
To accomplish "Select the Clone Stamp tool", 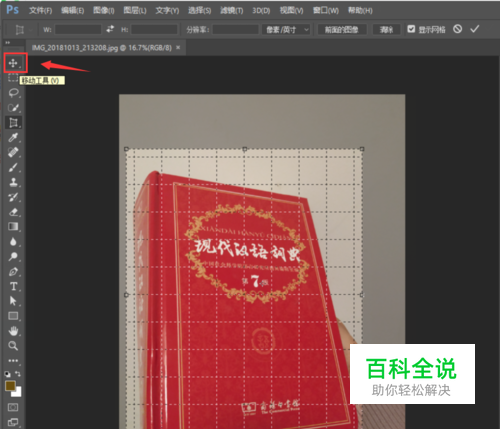I will 13,182.
